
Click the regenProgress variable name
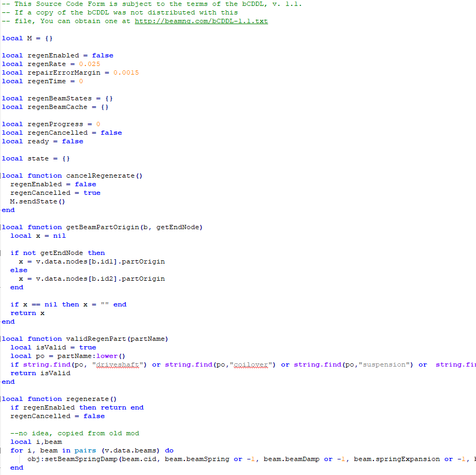pos(55,125)
